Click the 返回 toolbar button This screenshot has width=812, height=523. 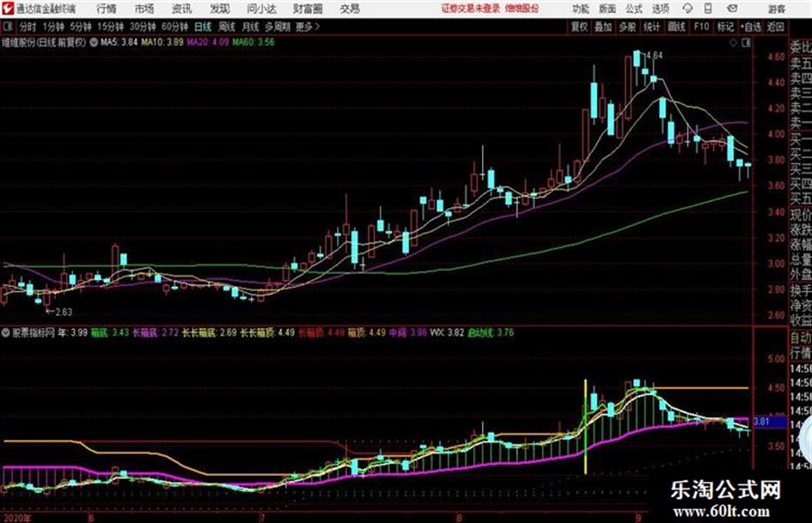click(x=775, y=27)
